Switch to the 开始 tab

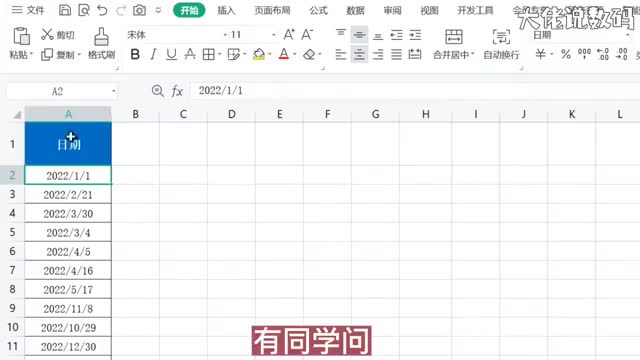[189, 10]
